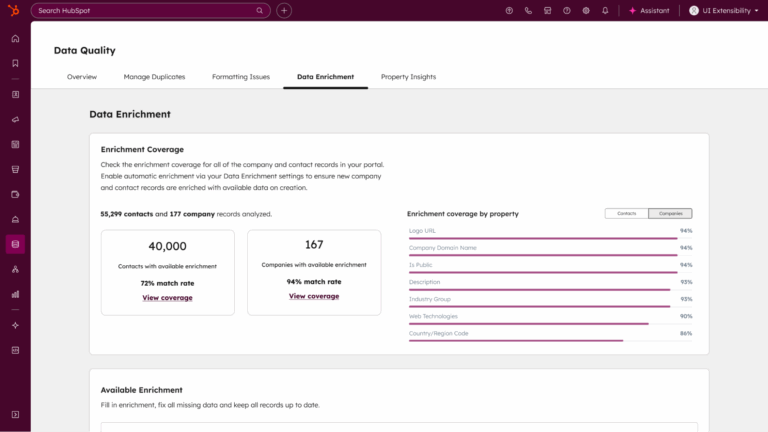Go to home in left sidebar
The image size is (768, 432).
point(15,38)
